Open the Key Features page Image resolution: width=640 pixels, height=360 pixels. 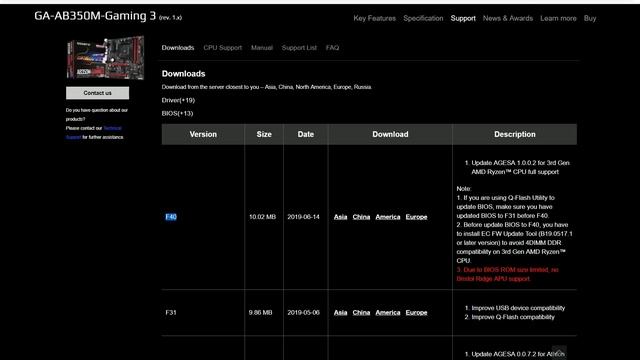(x=374, y=18)
